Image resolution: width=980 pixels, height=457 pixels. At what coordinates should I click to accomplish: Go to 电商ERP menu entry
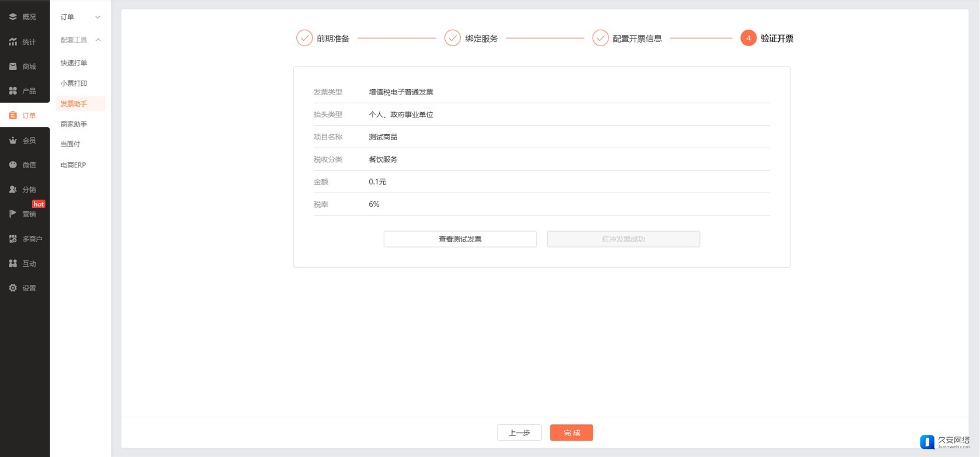coord(73,165)
